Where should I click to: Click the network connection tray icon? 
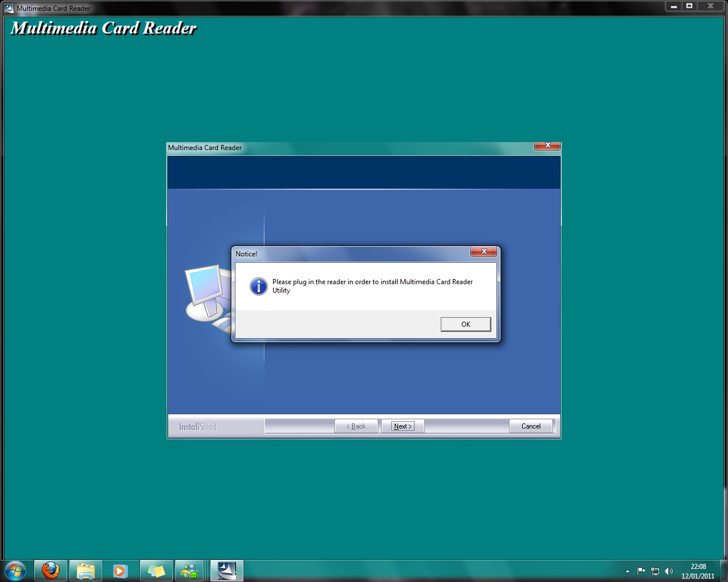click(x=655, y=571)
